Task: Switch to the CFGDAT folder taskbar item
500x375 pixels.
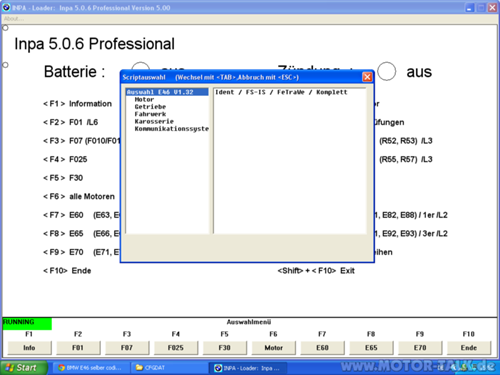Action: [168, 368]
